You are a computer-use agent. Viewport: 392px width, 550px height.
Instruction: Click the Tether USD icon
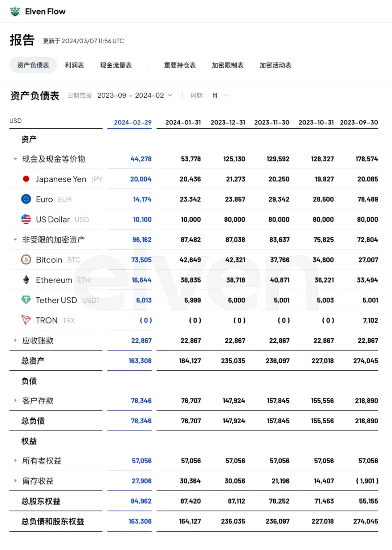pyautogui.click(x=26, y=300)
